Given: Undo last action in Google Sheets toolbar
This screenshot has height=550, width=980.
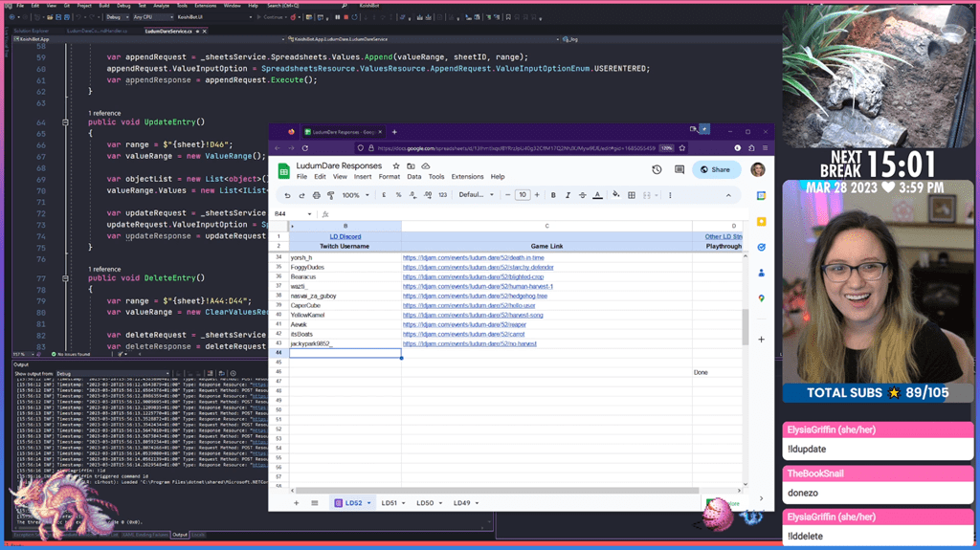Looking at the screenshot, I should click(287, 196).
